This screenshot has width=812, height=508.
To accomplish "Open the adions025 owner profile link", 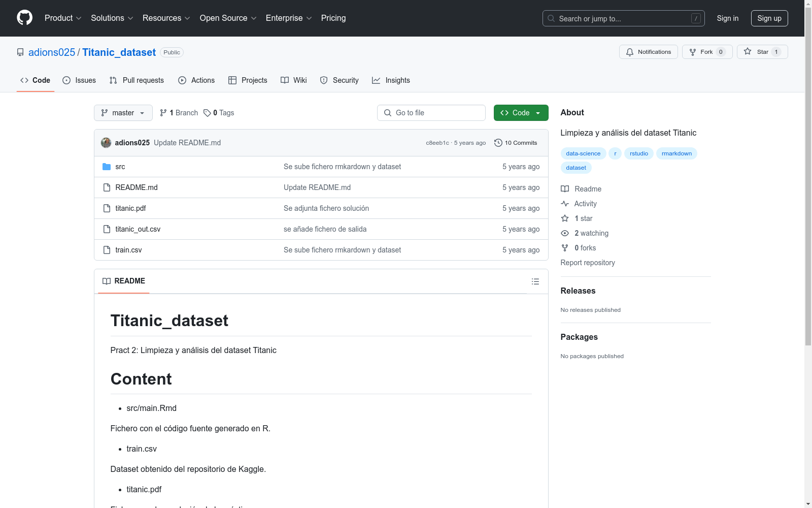I will pyautogui.click(x=52, y=52).
